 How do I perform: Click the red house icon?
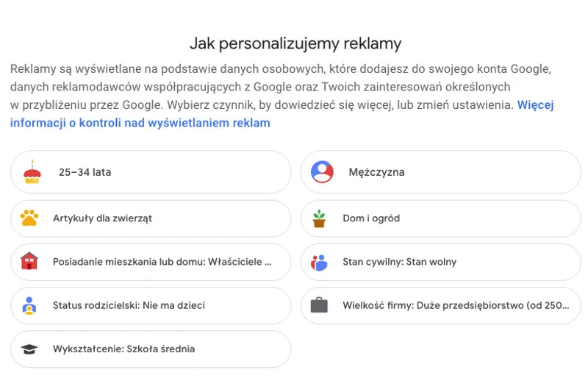pyautogui.click(x=29, y=261)
